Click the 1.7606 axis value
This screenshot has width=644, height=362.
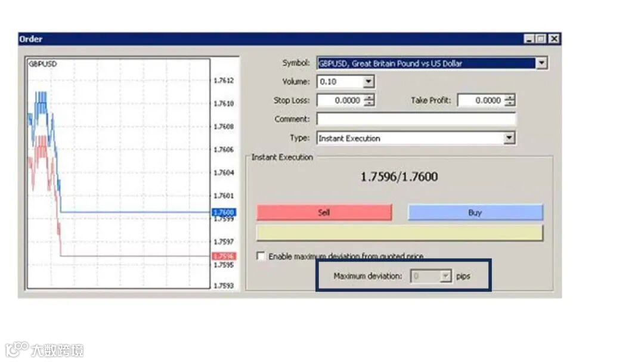coord(224,150)
